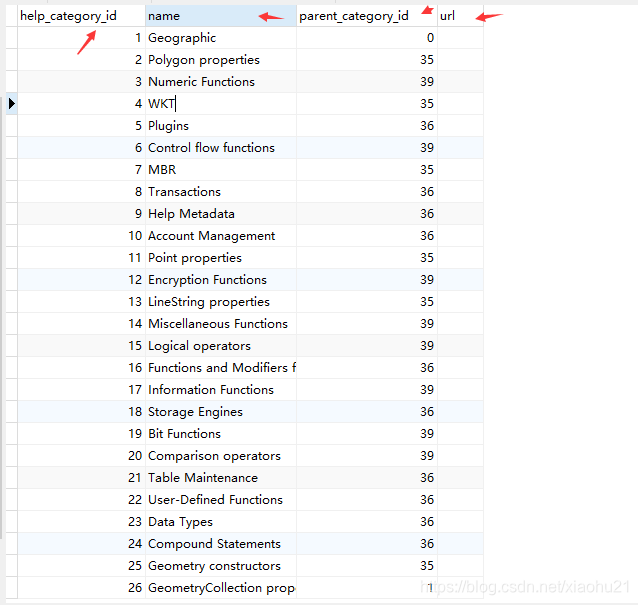This screenshot has width=638, height=605.
Task: Click parent_category_id 36 in Data Types row
Action: [367, 522]
